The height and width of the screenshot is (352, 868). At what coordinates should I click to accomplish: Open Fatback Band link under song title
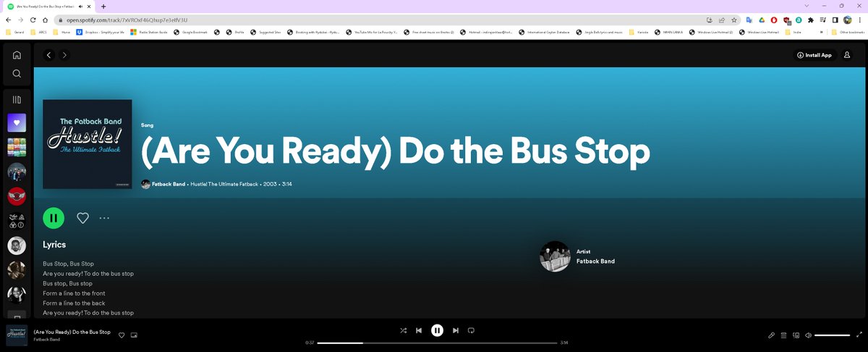169,184
